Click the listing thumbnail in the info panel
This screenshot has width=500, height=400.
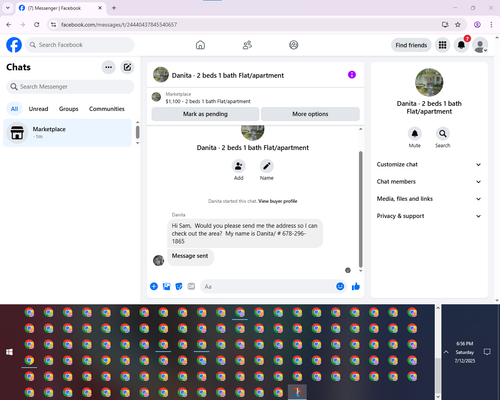coord(429,82)
